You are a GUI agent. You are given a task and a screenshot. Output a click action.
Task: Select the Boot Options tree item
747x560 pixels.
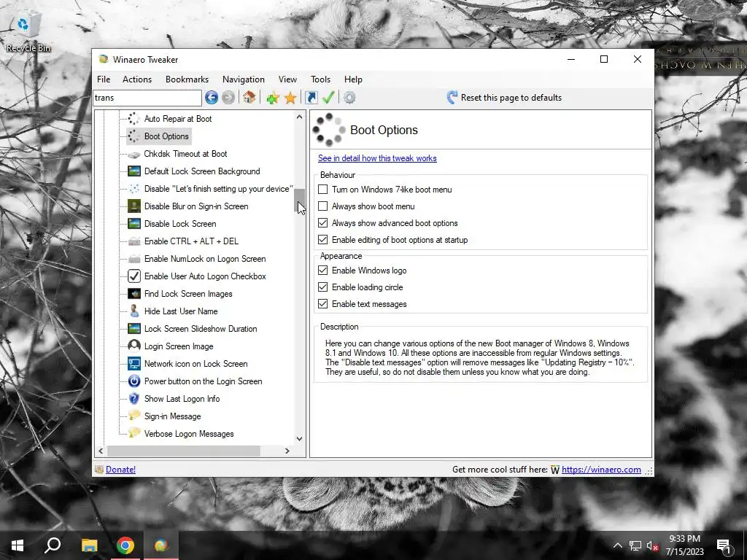166,136
